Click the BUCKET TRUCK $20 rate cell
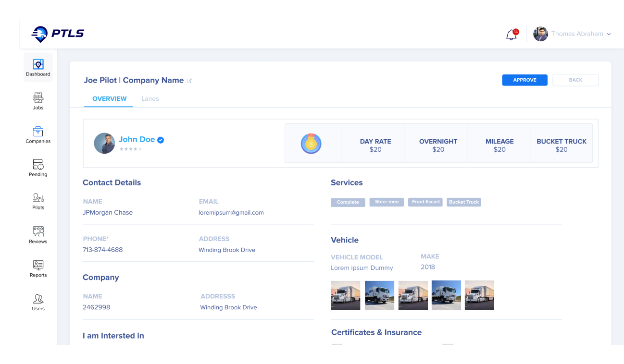624x364 pixels. (562, 144)
